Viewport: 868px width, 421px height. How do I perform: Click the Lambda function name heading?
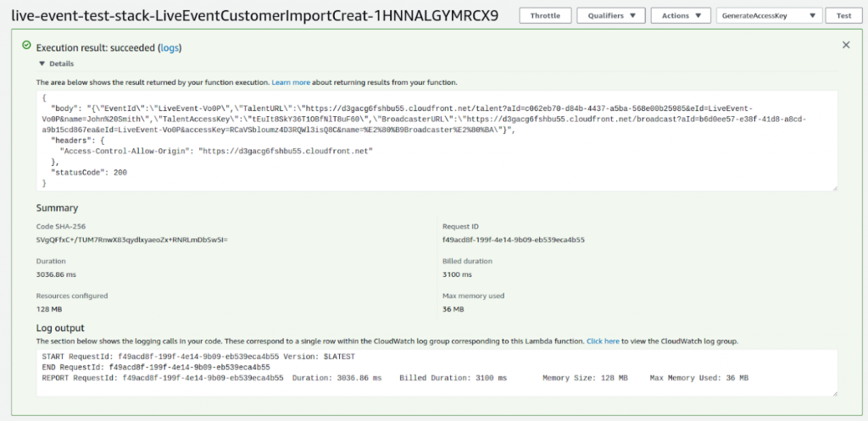[254, 16]
